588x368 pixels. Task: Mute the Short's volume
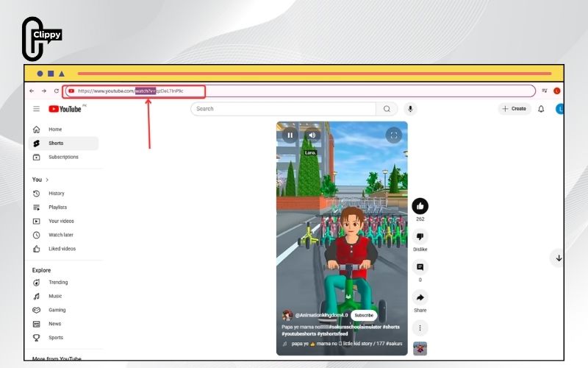(x=312, y=135)
